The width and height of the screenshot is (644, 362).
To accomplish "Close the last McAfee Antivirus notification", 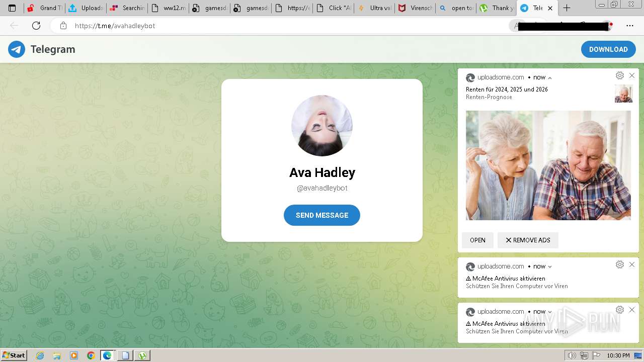I will [x=632, y=310].
